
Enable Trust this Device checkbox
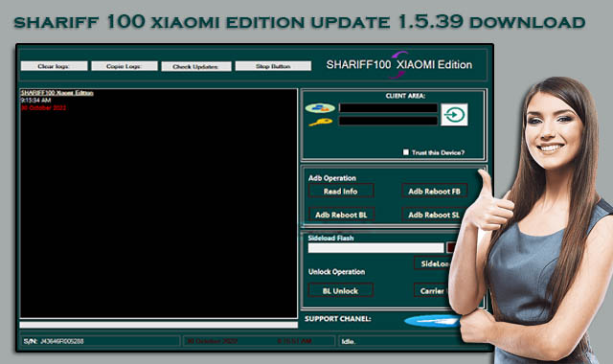coord(406,152)
